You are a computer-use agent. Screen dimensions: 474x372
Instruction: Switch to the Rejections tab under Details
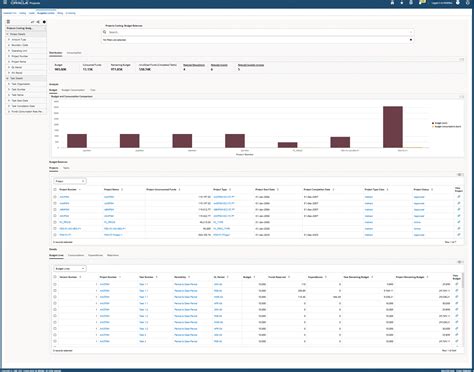[x=113, y=255]
